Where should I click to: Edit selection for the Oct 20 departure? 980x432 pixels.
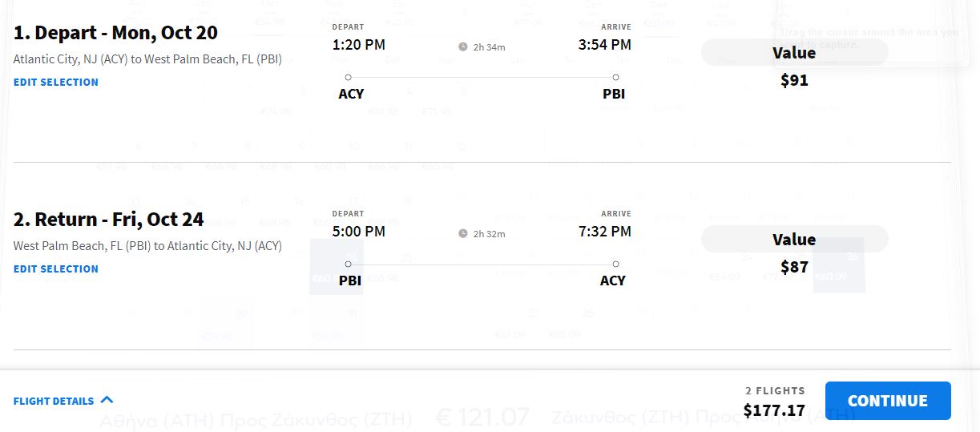[x=56, y=82]
